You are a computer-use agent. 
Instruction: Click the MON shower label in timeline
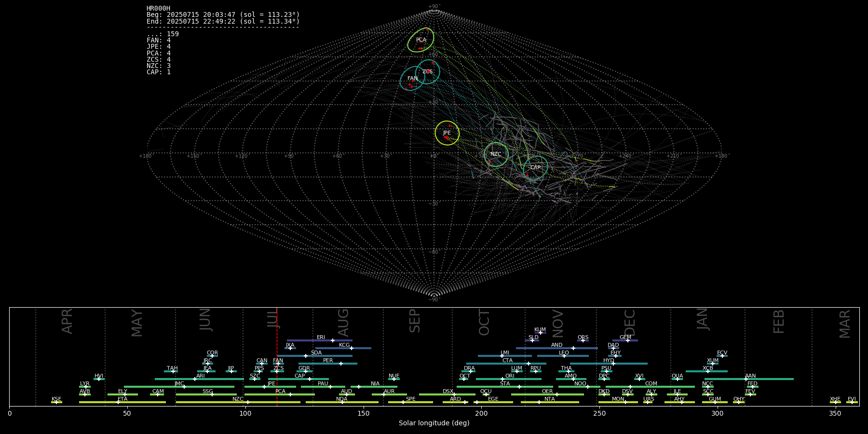618,399
